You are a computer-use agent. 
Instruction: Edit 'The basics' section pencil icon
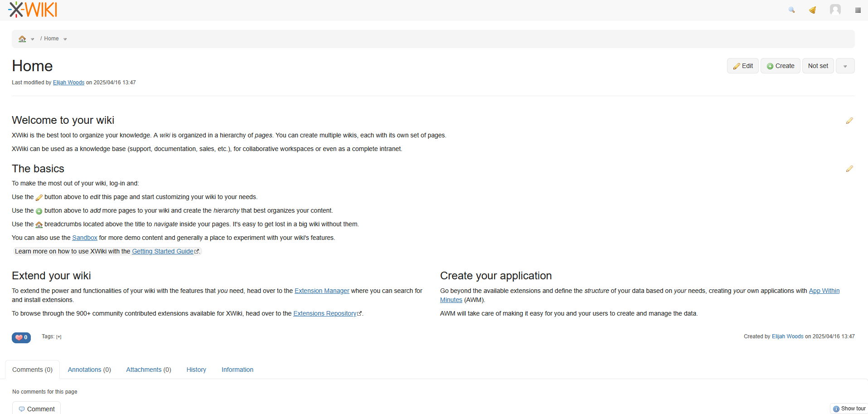(x=849, y=169)
